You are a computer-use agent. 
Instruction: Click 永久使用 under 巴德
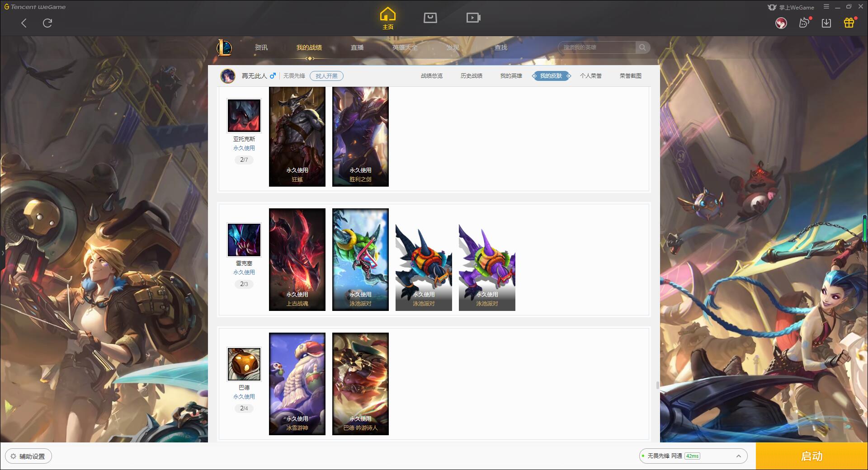tap(244, 397)
